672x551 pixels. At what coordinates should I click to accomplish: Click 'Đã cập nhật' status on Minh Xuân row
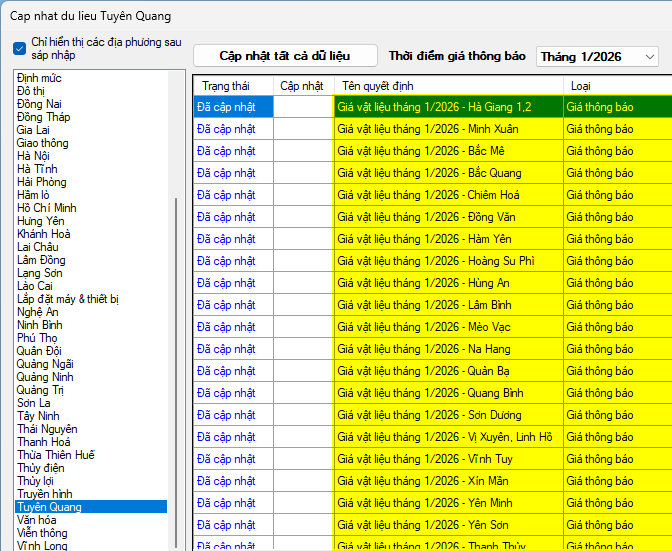(226, 129)
